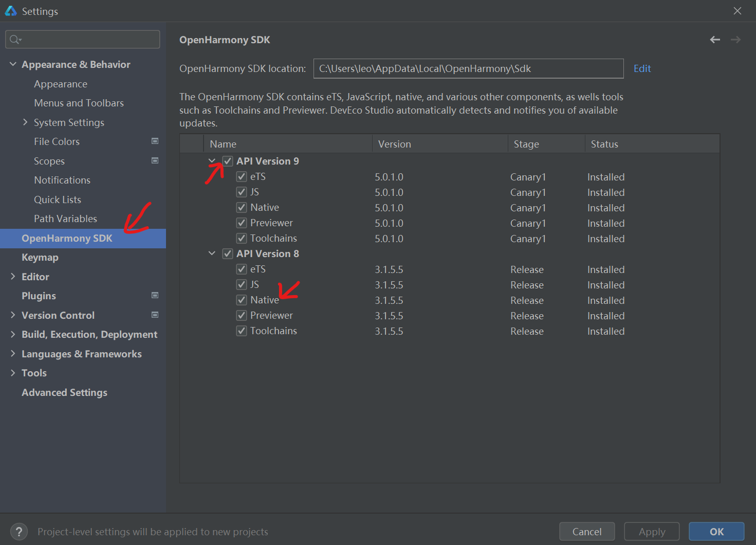The image size is (756, 545).
Task: Select Scopes in sidebar
Action: pyautogui.click(x=49, y=161)
